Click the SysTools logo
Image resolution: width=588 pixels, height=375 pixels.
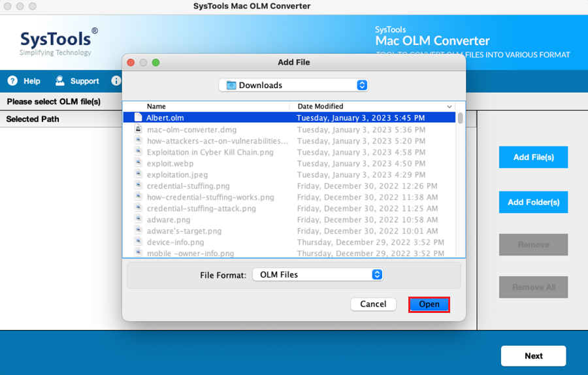tap(59, 42)
